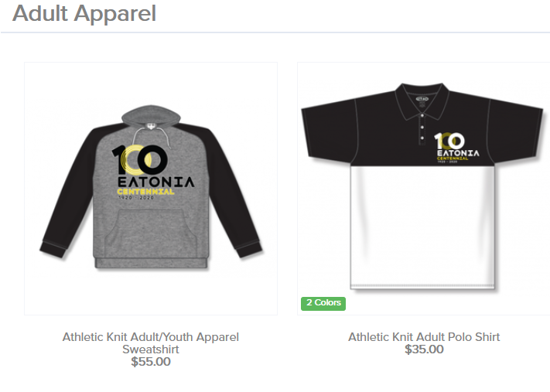Open the gray hoodie sweatshirt product image
The height and width of the screenshot is (392, 550).
151,189
